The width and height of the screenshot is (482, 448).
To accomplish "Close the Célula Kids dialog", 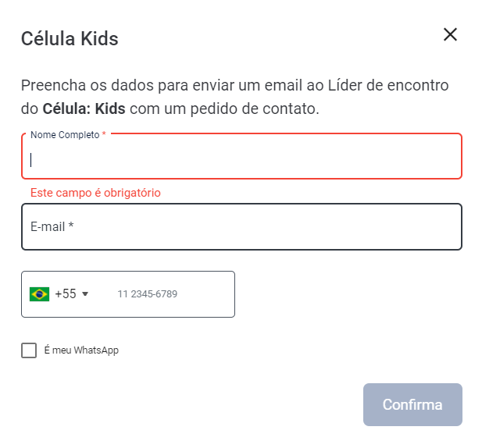I will [450, 34].
